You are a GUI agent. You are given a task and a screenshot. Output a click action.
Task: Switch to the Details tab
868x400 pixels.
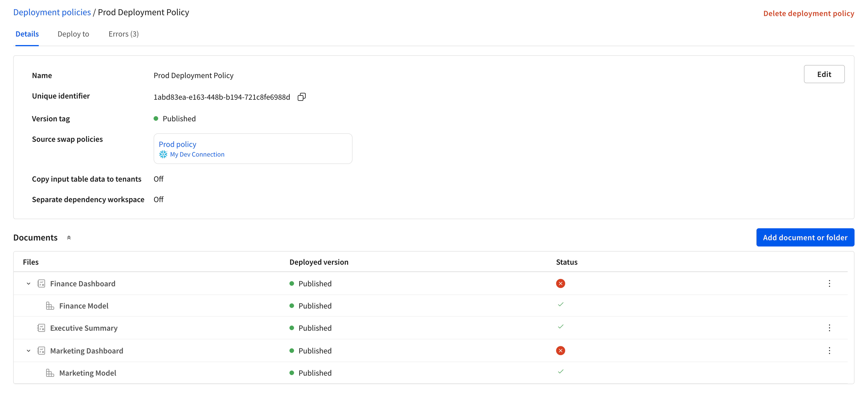coord(27,34)
